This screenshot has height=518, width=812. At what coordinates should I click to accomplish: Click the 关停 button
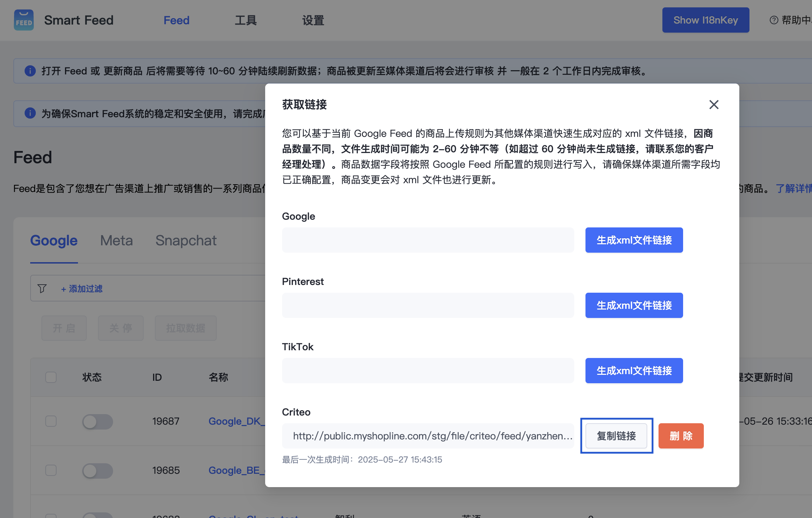coord(121,328)
